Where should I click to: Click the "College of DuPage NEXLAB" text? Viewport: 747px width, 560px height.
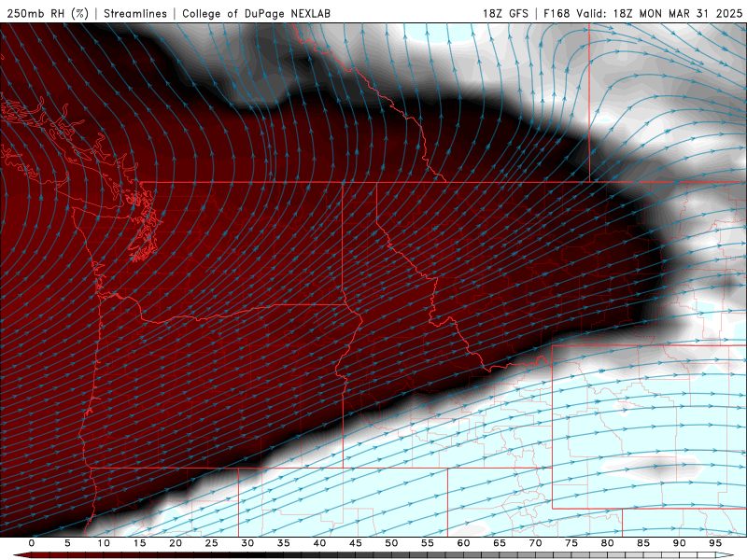click(256, 13)
